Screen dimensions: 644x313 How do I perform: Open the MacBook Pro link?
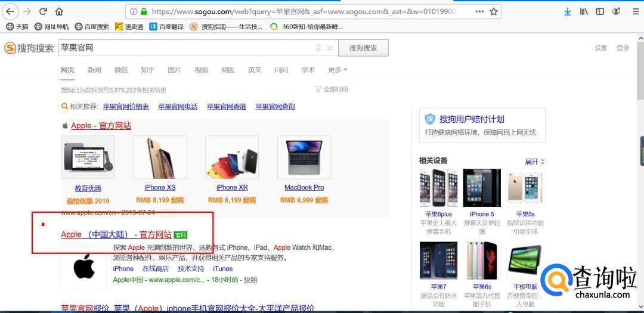coord(304,187)
